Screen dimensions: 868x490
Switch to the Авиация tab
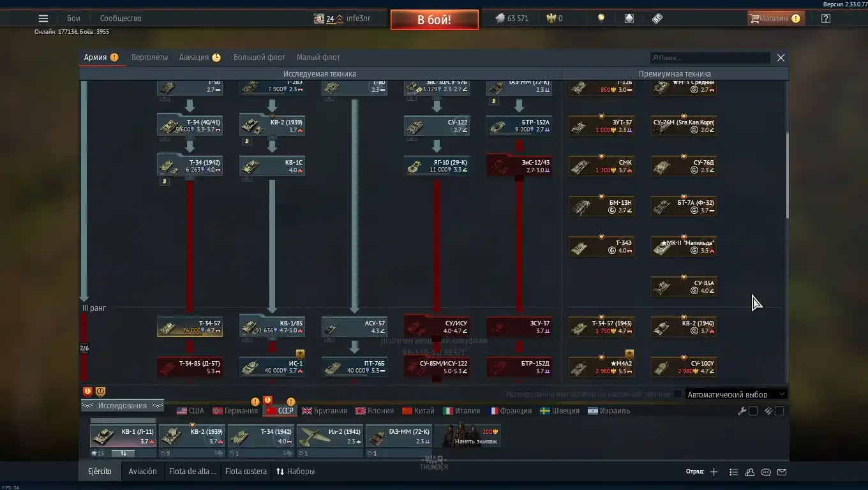tap(200, 57)
